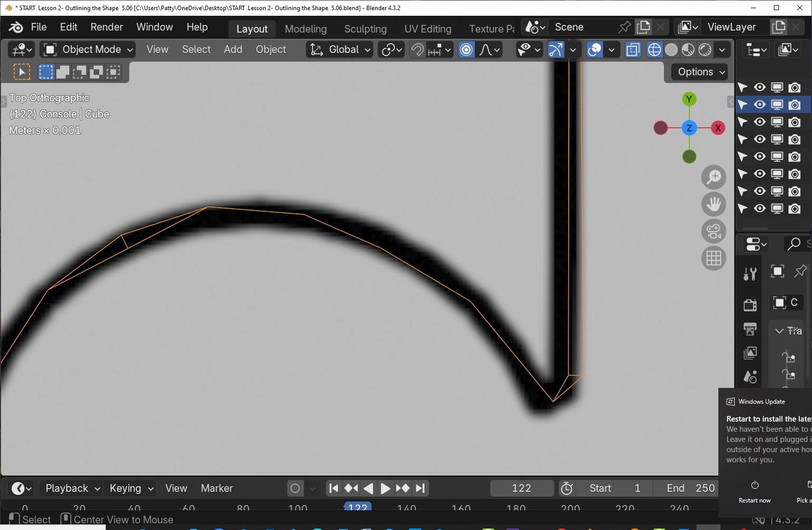The image size is (812, 530).
Task: Open the Render menu
Action: (x=107, y=27)
